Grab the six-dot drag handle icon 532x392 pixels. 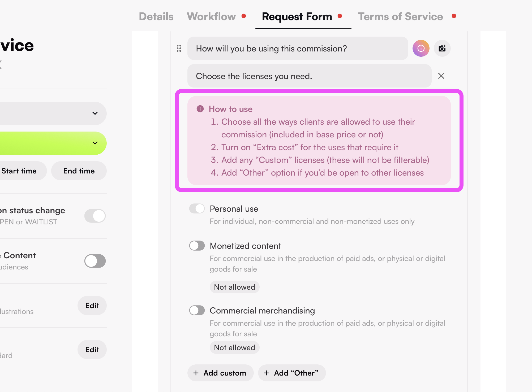click(179, 48)
